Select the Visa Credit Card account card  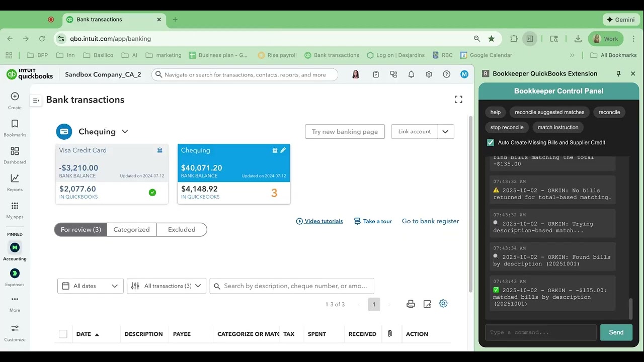[x=112, y=174]
